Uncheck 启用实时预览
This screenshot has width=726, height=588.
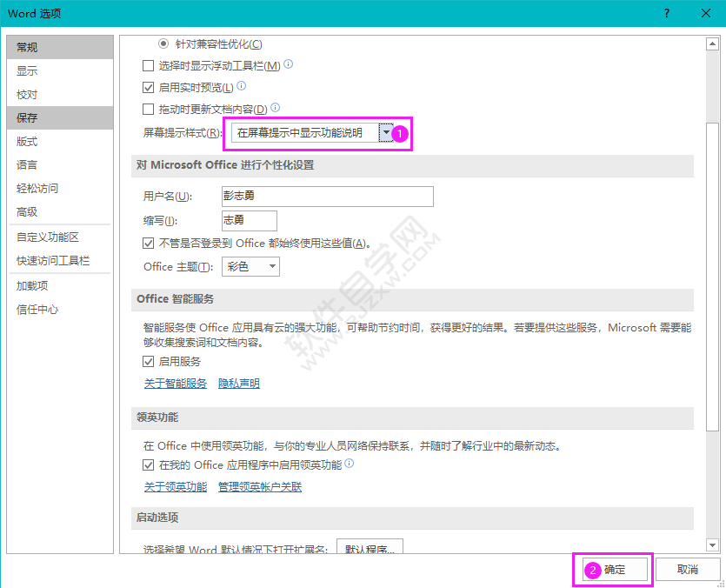point(150,86)
